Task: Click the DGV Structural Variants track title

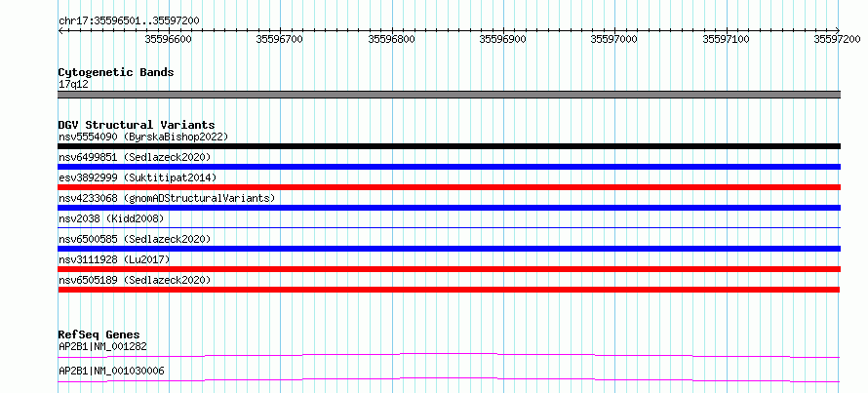Action: click(137, 125)
